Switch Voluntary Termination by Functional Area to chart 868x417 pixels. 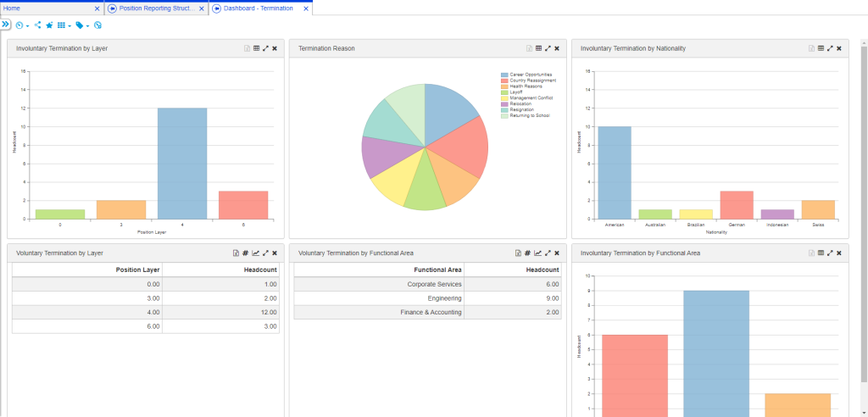click(537, 253)
